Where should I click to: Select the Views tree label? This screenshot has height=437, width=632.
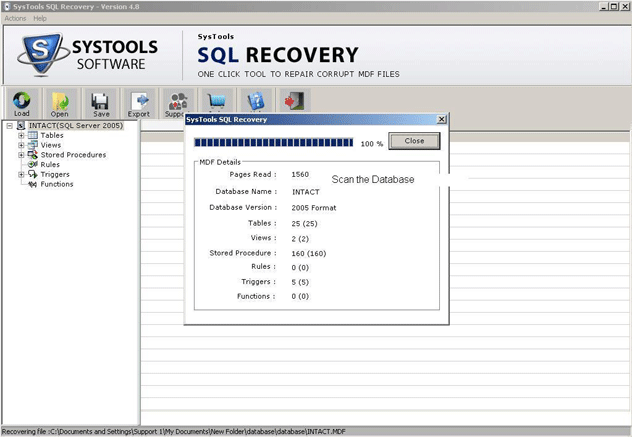point(51,145)
